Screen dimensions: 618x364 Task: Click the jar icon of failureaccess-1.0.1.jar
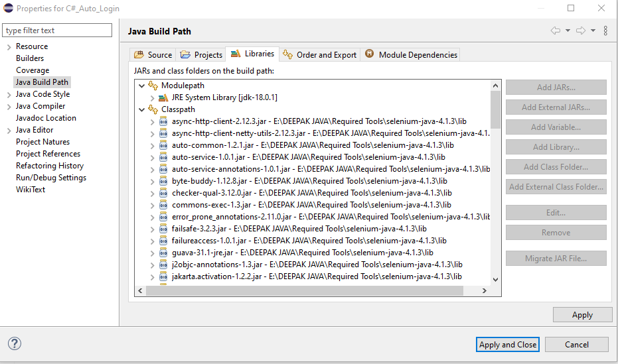[x=163, y=241]
